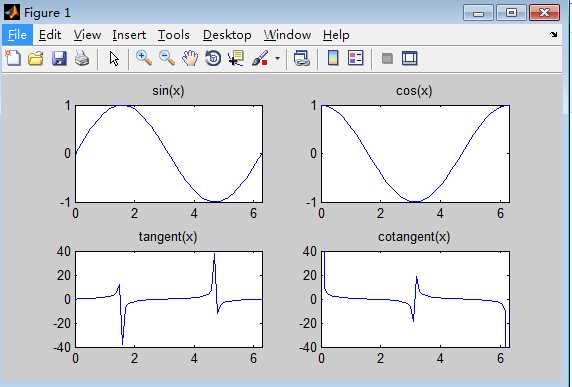Click the cotangent(x) plot title
The image size is (572, 387).
coord(414,237)
